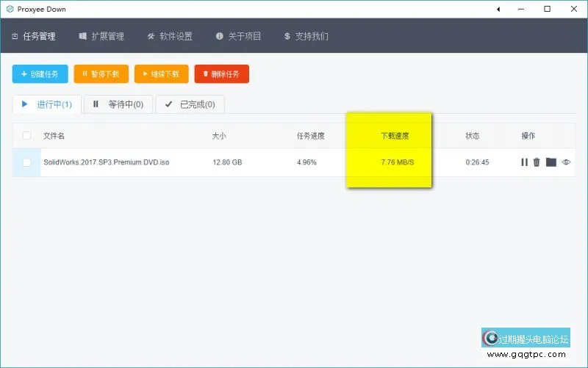Go to 软件设置 settings page
This screenshot has width=588, height=368.
[x=170, y=36]
